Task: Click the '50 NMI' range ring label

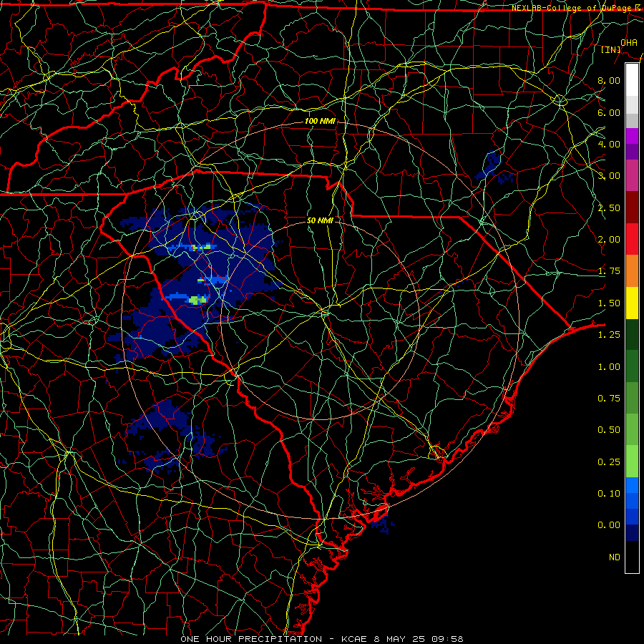Action: 320,220
